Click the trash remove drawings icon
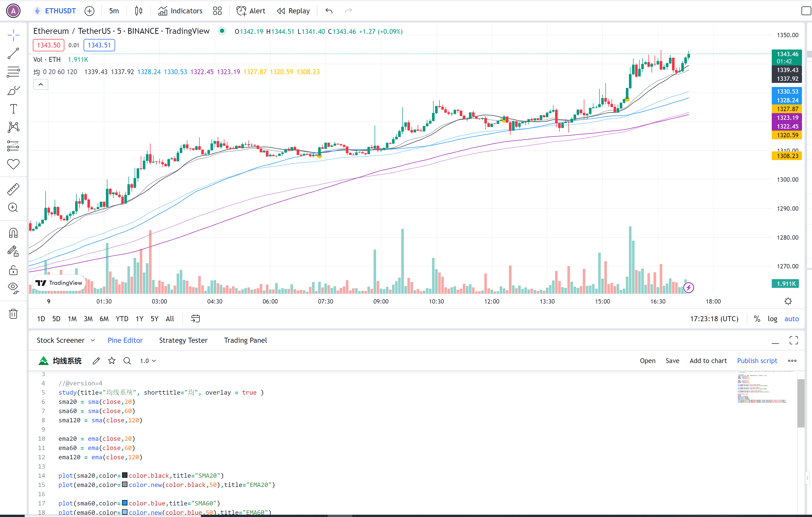Screen dimensions: 812x517 click(x=14, y=314)
